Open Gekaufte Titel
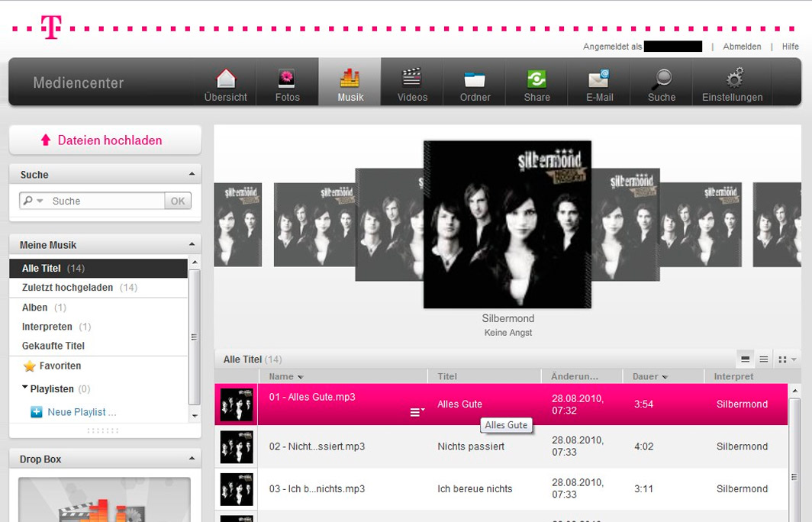Image resolution: width=812 pixels, height=522 pixels. click(x=98, y=346)
